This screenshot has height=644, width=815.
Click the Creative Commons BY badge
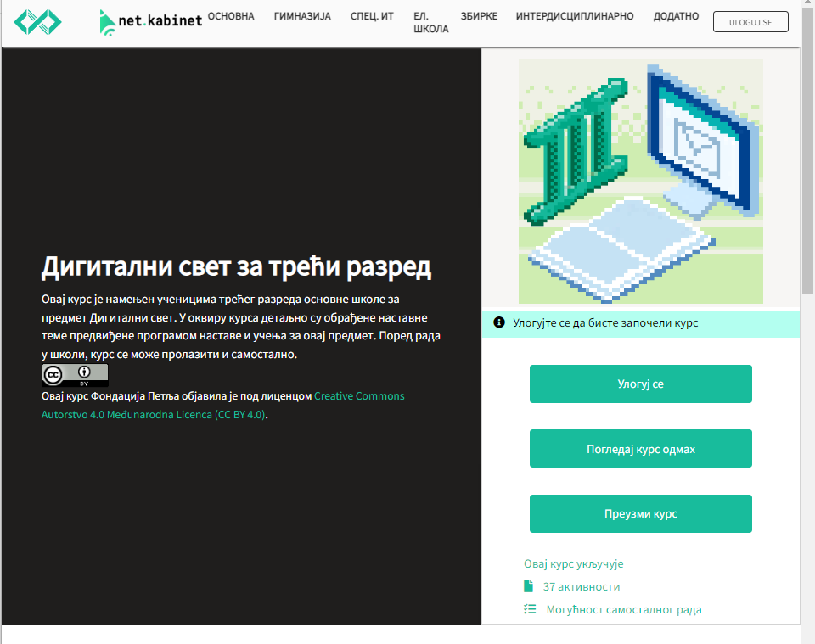[x=75, y=375]
